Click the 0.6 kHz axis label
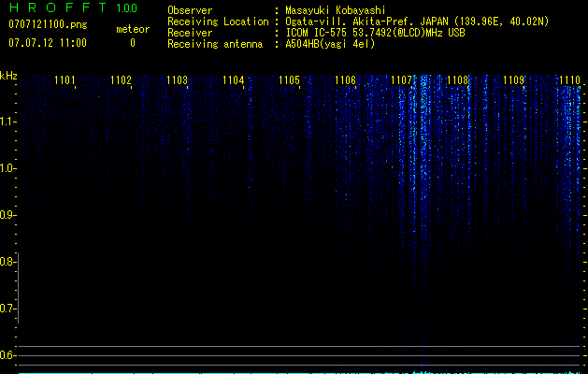 point(7,355)
